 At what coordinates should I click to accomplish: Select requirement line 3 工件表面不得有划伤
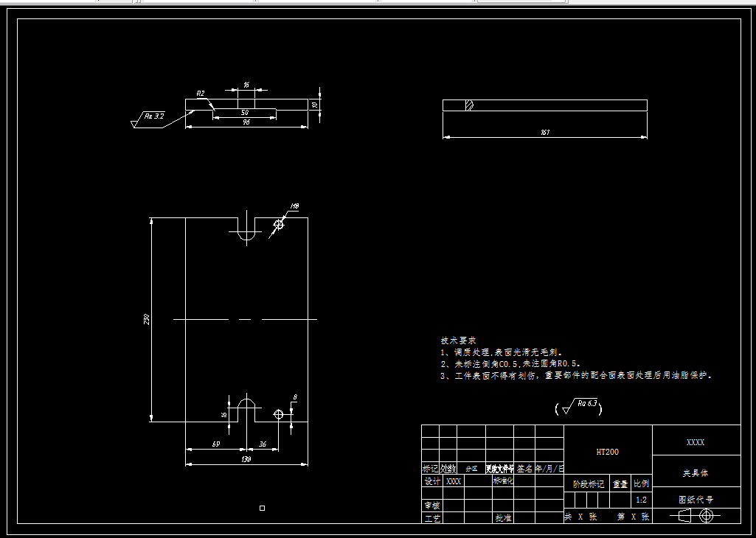tap(576, 376)
